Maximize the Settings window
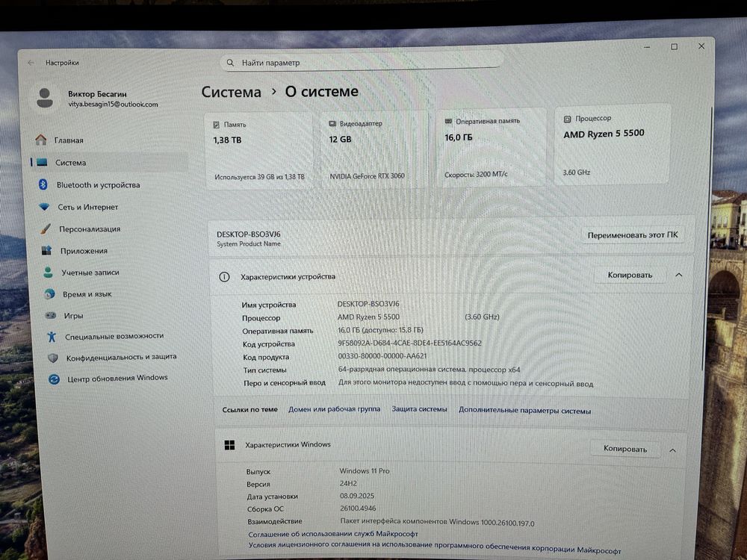747x560 pixels. click(674, 46)
